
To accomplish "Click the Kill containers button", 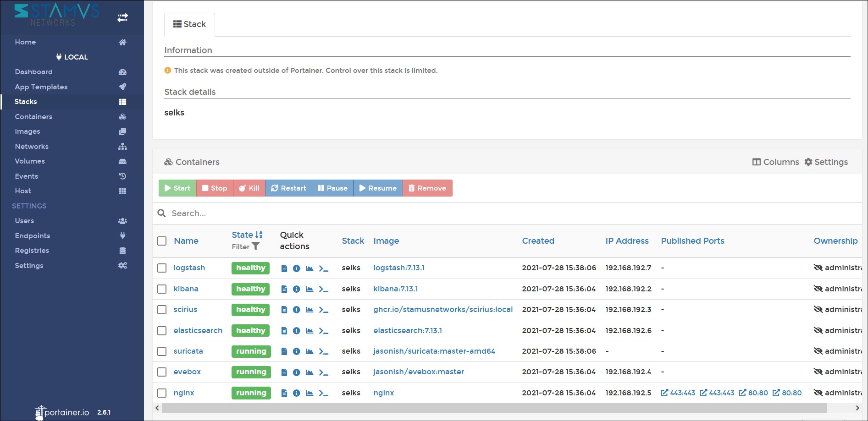I will tap(249, 188).
